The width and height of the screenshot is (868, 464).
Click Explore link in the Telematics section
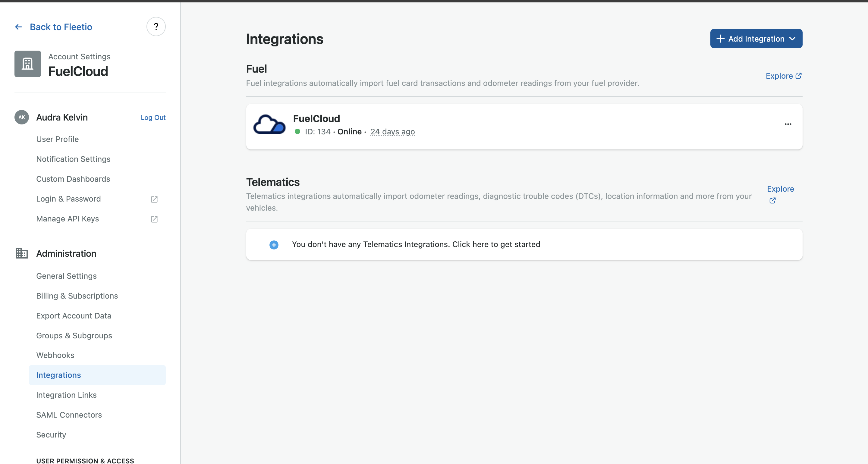click(780, 189)
